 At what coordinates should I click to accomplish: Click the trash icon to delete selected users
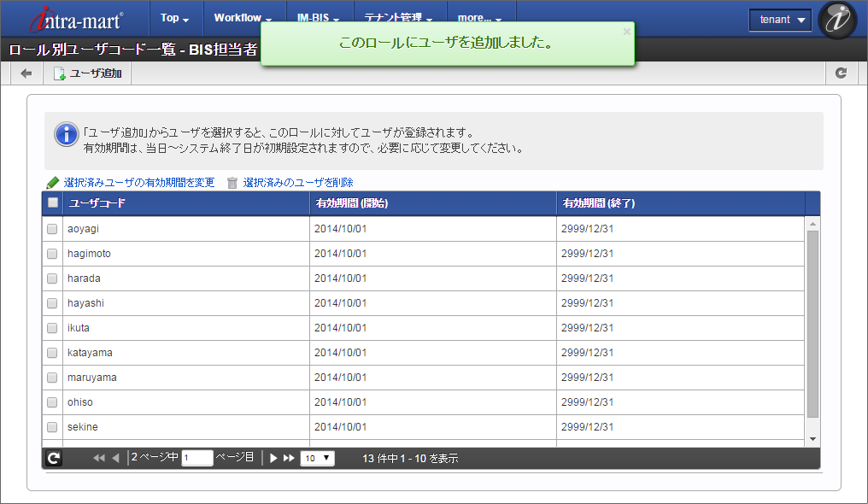232,183
